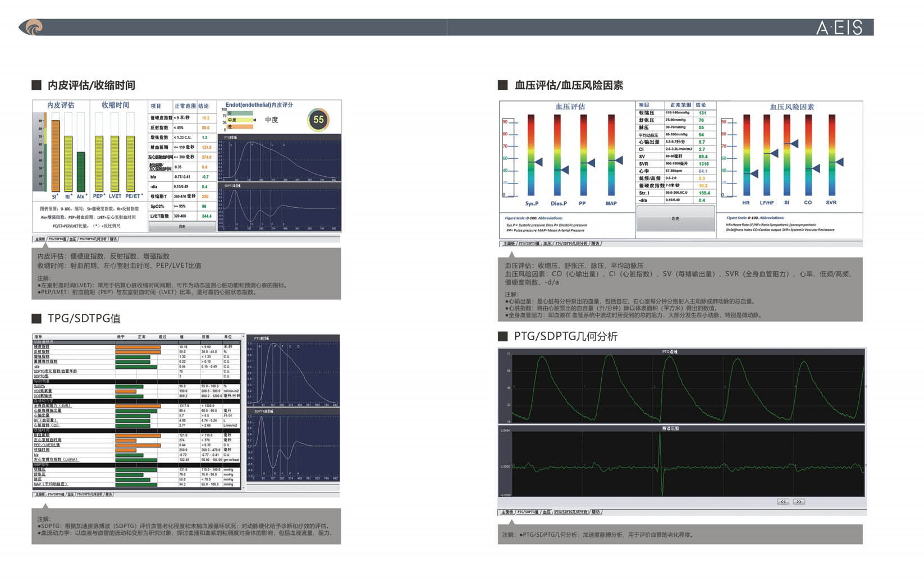Click the next >> waveform navigation button

click(798, 501)
